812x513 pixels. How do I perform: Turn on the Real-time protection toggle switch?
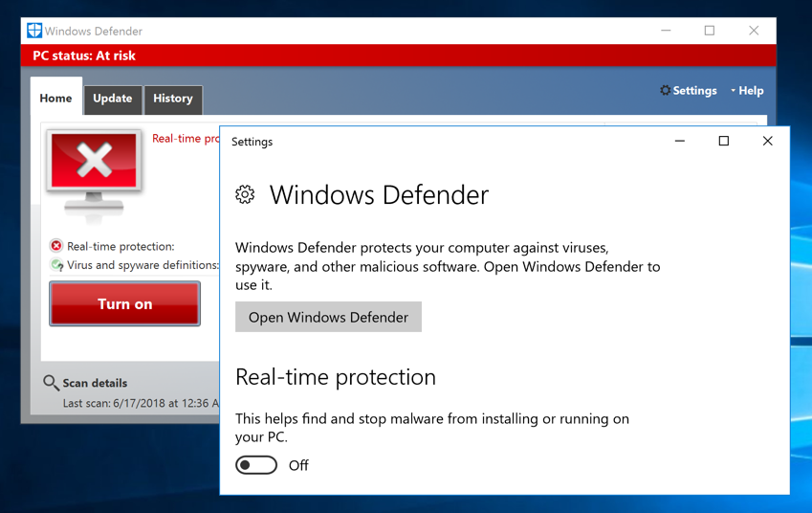[x=256, y=465]
